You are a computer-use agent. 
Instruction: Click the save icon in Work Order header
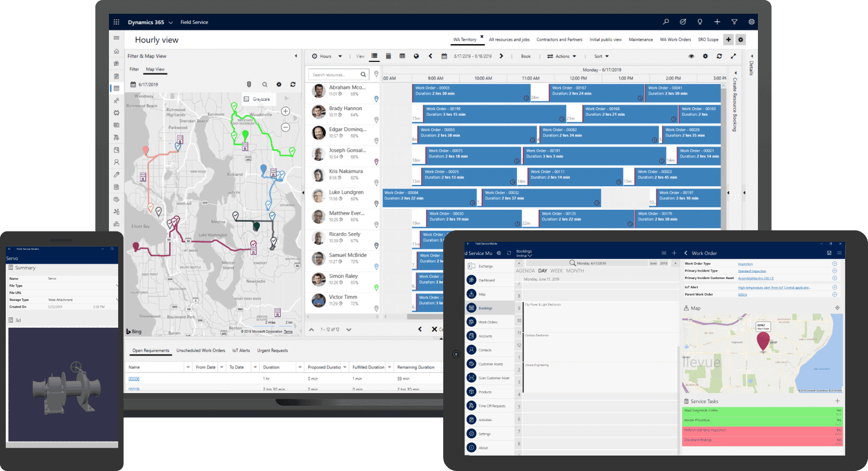point(829,253)
